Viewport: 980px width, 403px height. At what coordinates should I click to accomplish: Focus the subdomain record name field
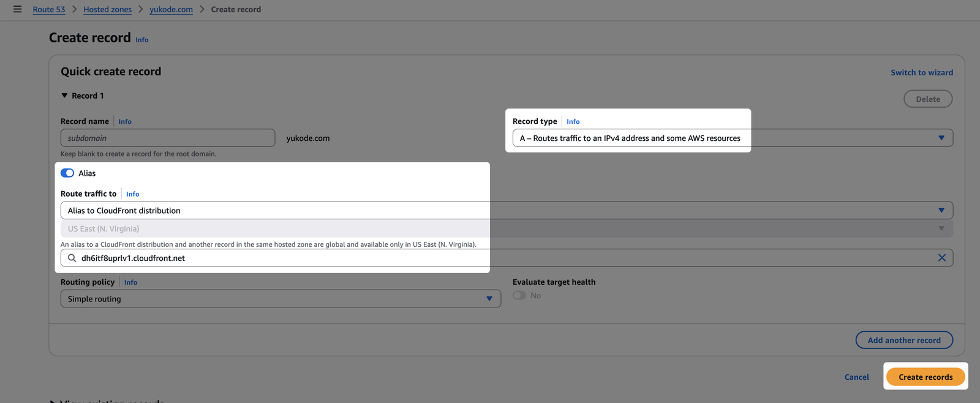tap(168, 138)
